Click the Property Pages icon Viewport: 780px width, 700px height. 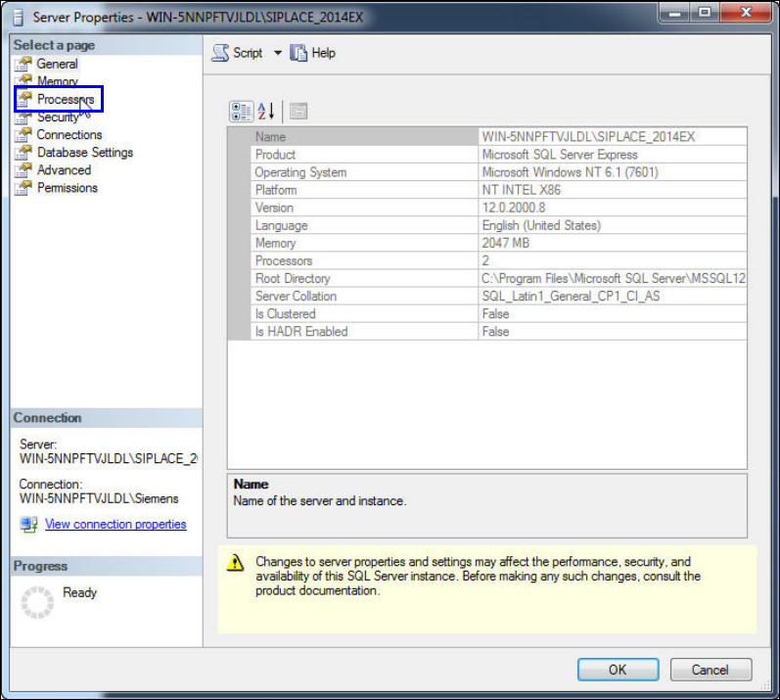click(x=298, y=112)
